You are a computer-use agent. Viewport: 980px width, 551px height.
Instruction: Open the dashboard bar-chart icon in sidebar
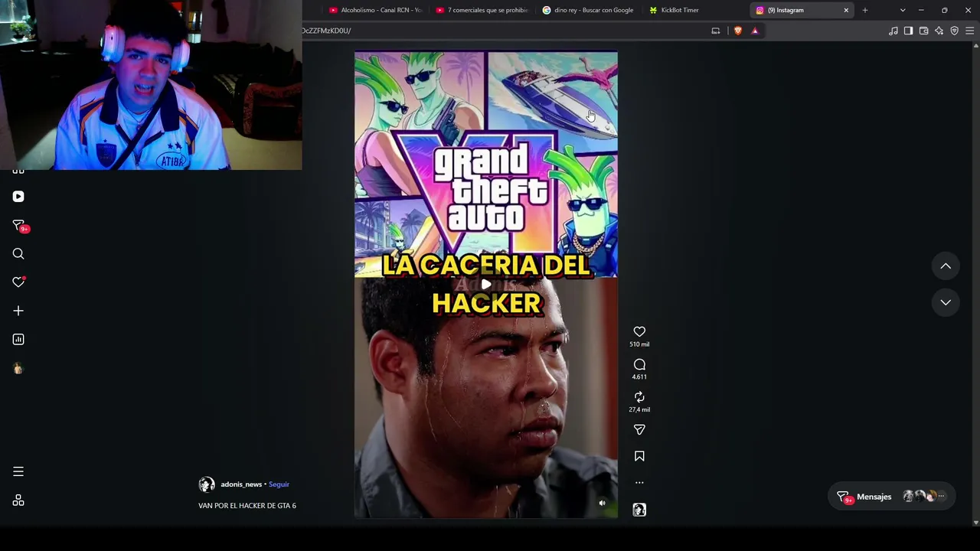click(x=18, y=339)
